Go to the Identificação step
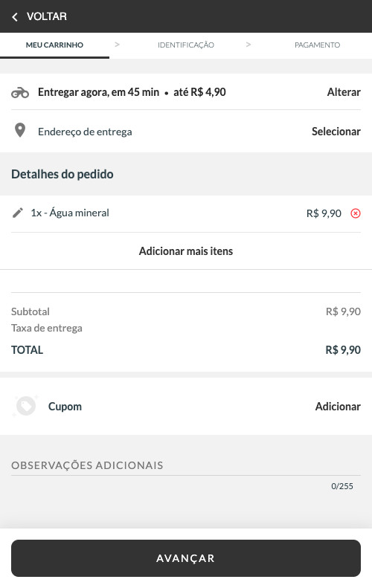 tap(186, 45)
